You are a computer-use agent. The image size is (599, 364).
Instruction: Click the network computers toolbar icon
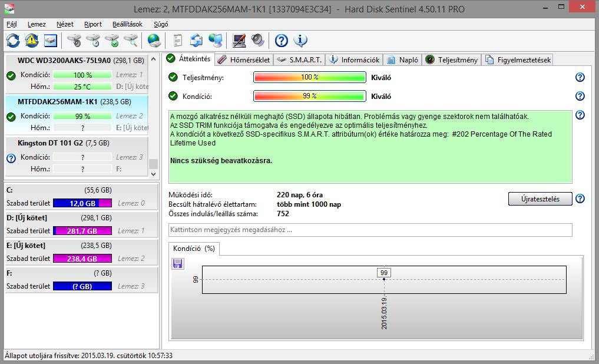click(x=216, y=41)
